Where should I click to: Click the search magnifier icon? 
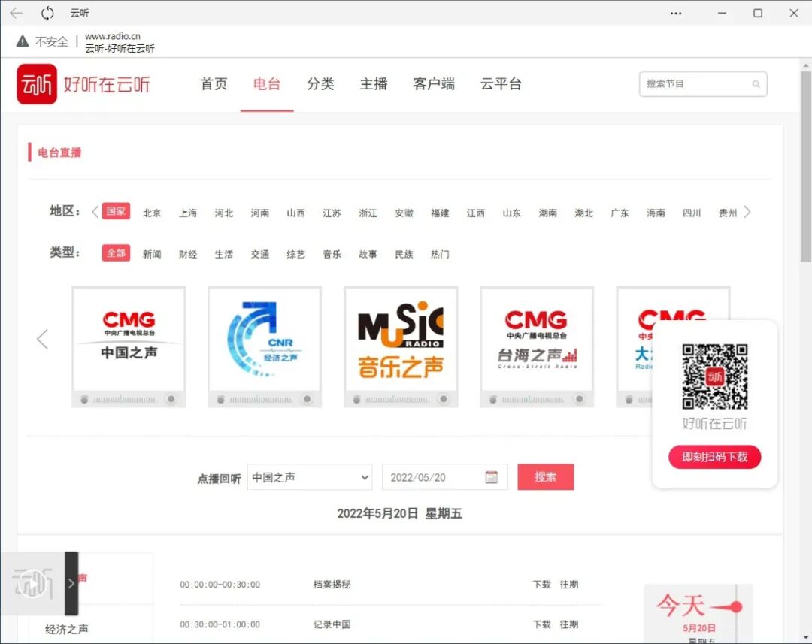coord(756,84)
